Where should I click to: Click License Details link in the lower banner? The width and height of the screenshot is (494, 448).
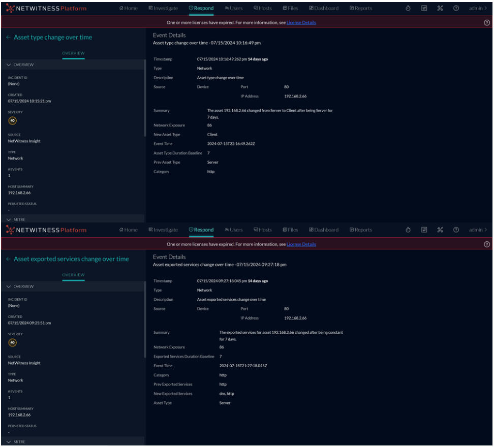coord(301,245)
